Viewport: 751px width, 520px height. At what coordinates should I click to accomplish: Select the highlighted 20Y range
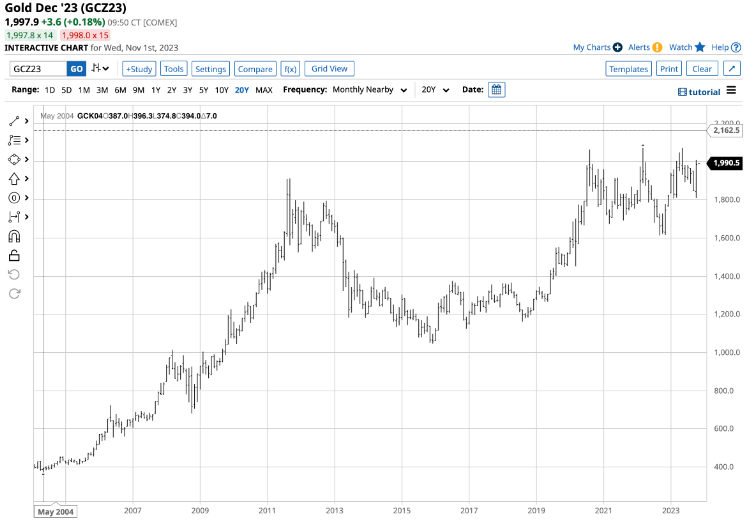pos(242,90)
